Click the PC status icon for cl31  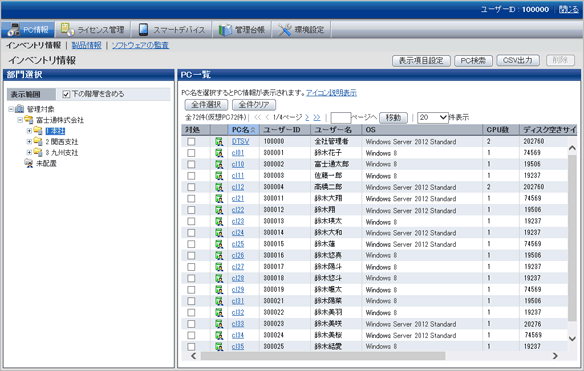tap(219, 301)
